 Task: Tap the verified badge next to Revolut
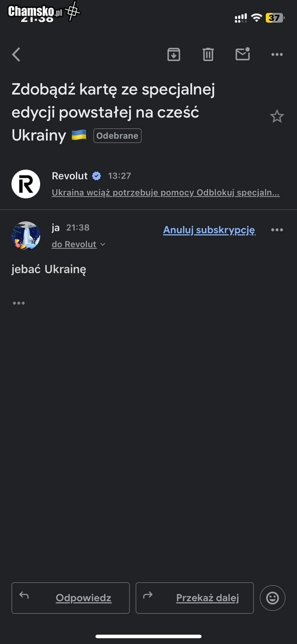(97, 176)
